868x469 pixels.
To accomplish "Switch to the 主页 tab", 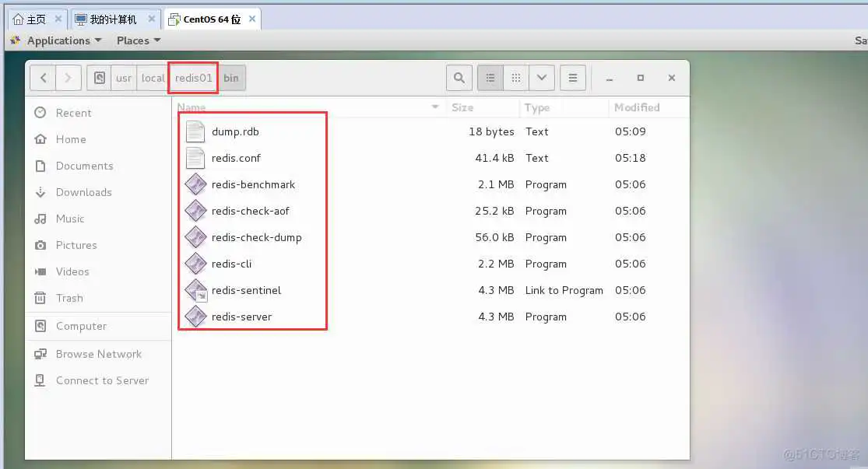I will tap(31, 17).
